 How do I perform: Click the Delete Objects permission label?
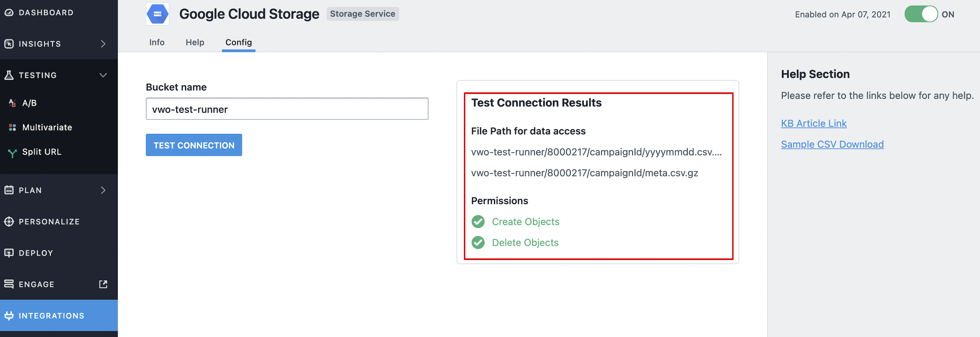[x=525, y=243]
